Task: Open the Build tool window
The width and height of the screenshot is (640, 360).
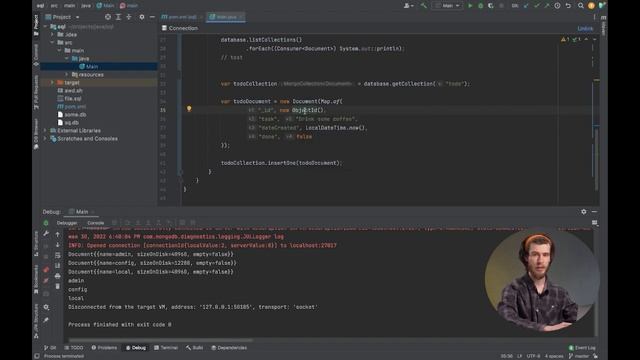Action: (195, 348)
